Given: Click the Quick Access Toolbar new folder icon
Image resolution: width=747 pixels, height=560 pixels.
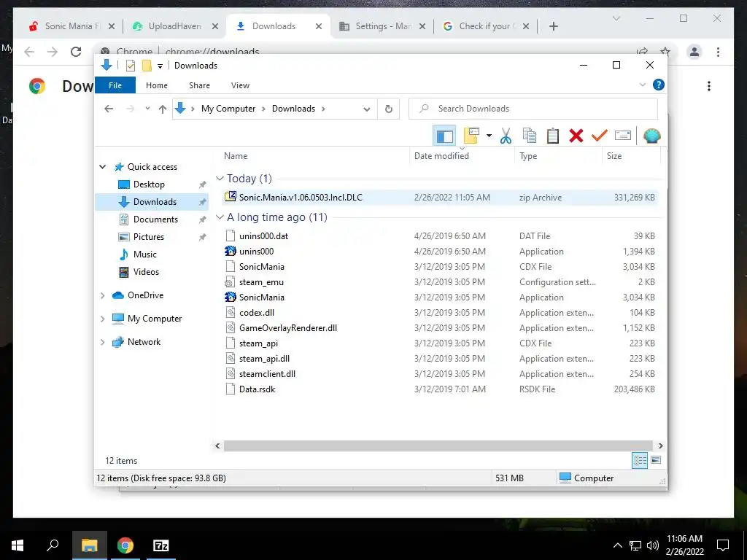Looking at the screenshot, I should (147, 66).
